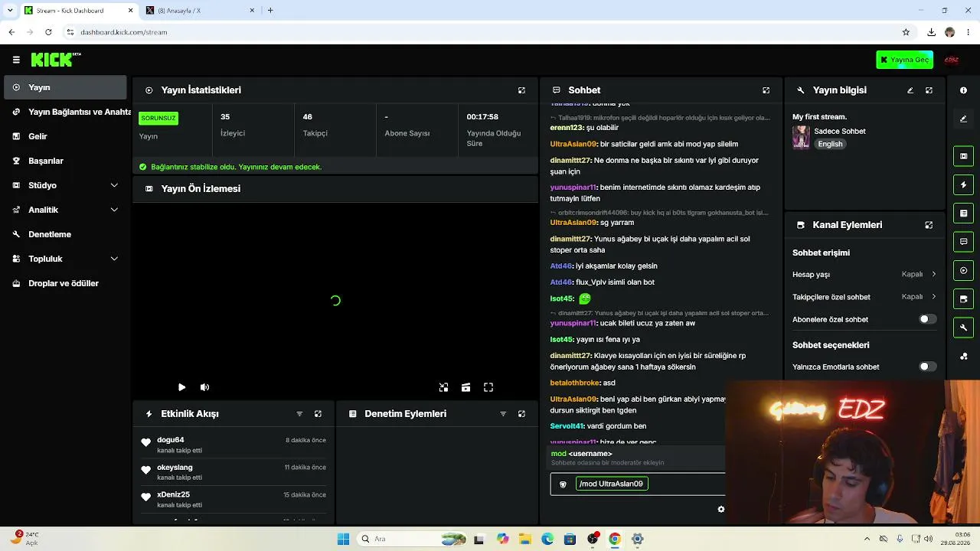This screenshot has height=551, width=980.
Task: Open Denetleme in the sidebar
Action: click(65, 234)
